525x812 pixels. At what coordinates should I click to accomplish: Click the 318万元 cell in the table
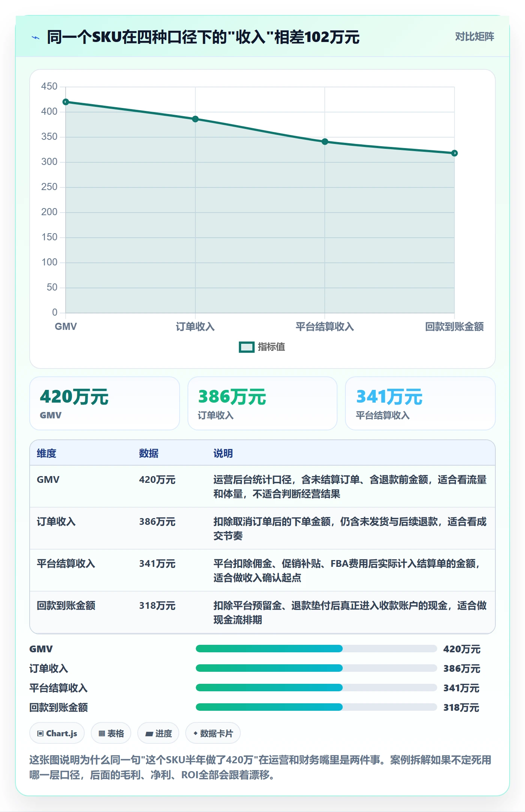(x=157, y=605)
